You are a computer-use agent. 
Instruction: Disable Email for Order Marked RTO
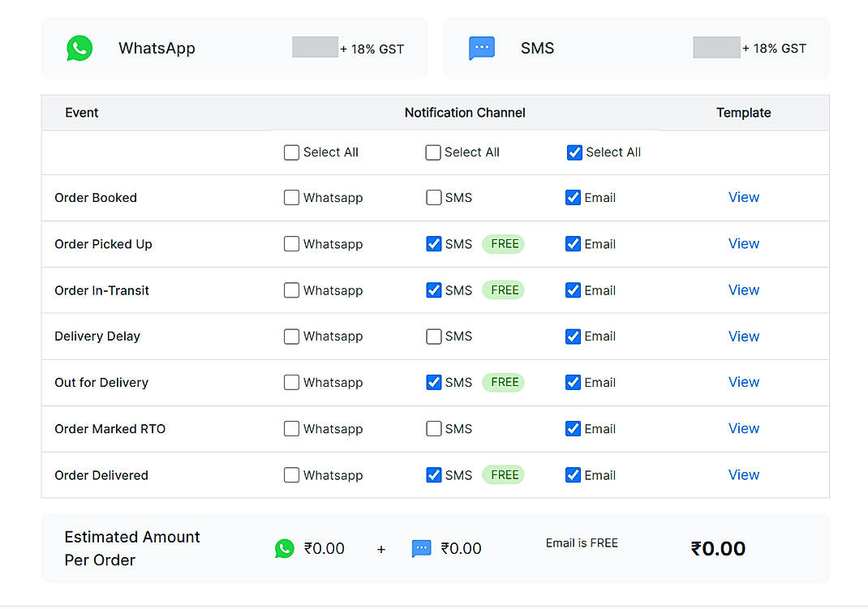click(573, 429)
